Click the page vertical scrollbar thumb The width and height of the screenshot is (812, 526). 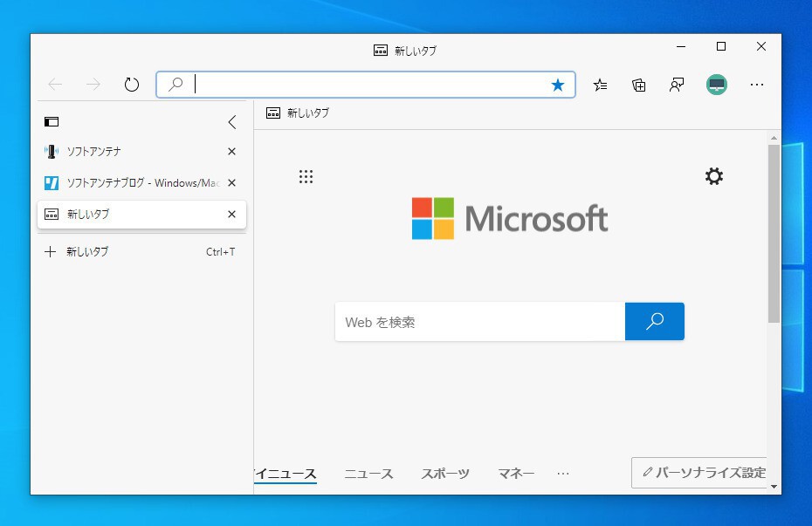pos(774,234)
